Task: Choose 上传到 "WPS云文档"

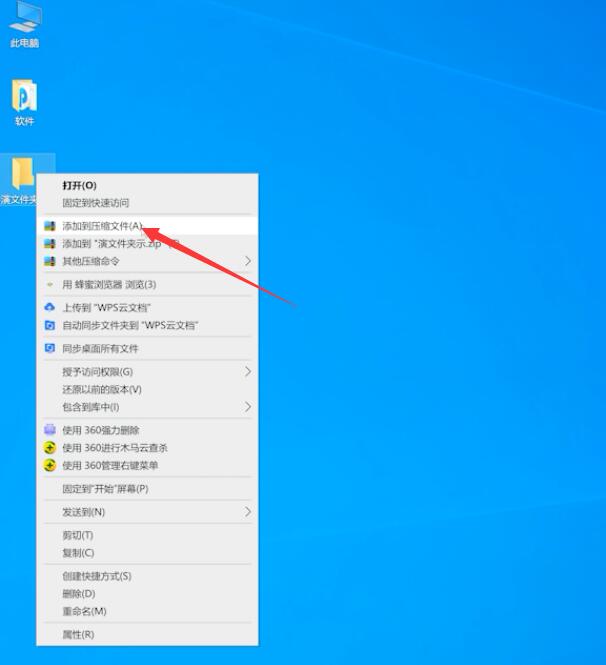Action: click(x=147, y=307)
